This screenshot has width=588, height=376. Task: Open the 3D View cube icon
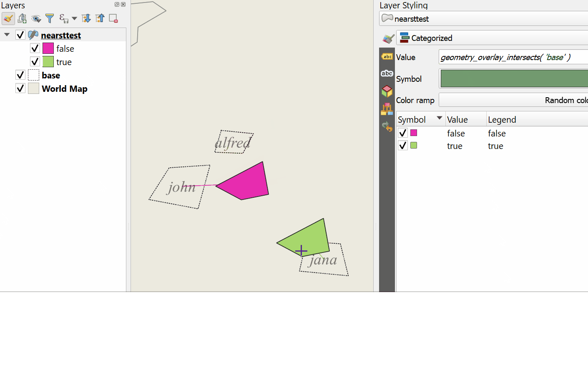(387, 91)
